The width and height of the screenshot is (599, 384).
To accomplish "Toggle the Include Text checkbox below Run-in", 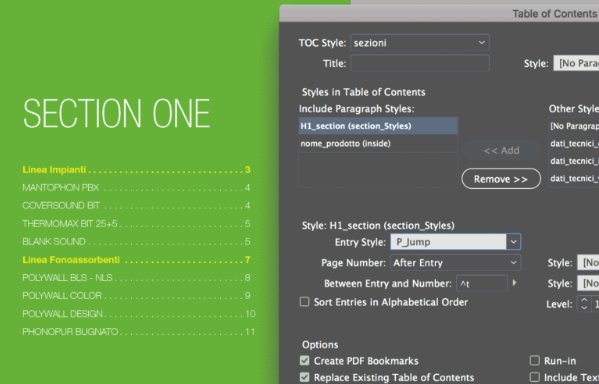I will (x=535, y=378).
